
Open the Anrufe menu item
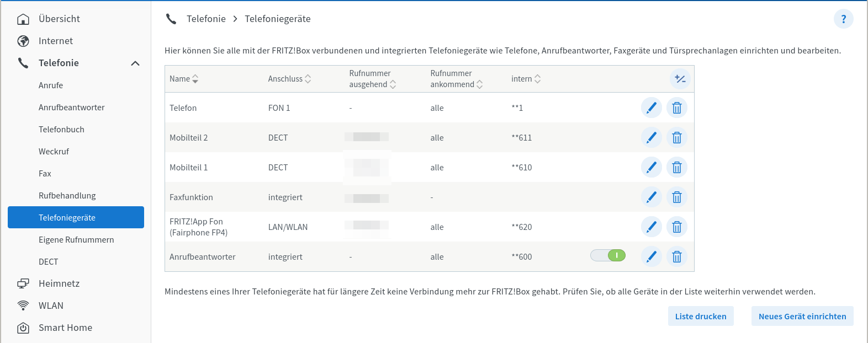51,85
